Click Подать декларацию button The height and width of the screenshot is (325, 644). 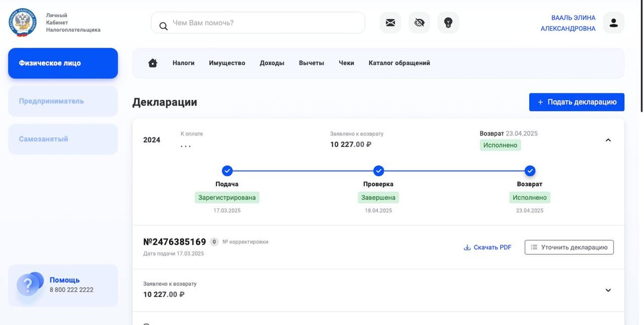click(576, 102)
